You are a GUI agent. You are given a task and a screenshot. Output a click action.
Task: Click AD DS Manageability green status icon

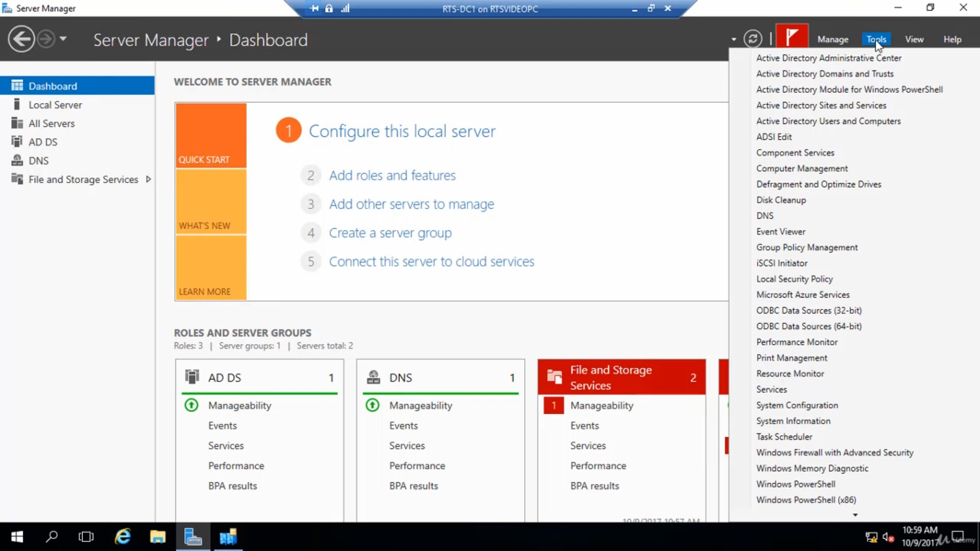click(191, 406)
